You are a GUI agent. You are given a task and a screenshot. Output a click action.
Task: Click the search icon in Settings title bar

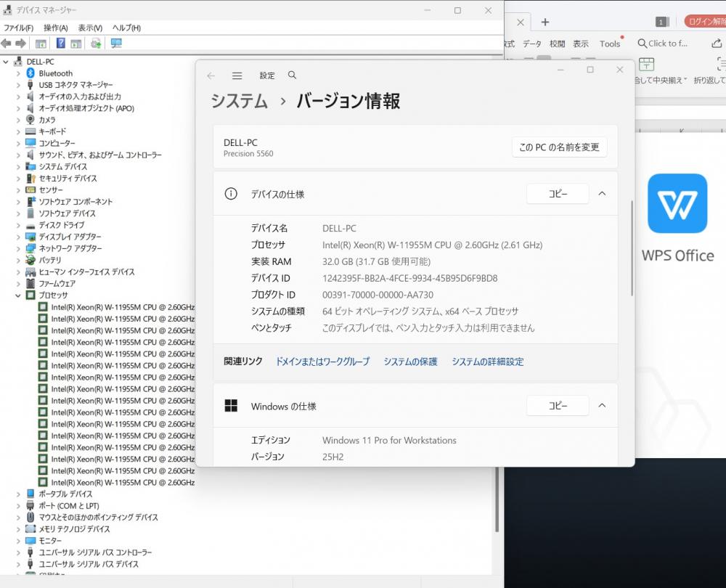(x=292, y=75)
